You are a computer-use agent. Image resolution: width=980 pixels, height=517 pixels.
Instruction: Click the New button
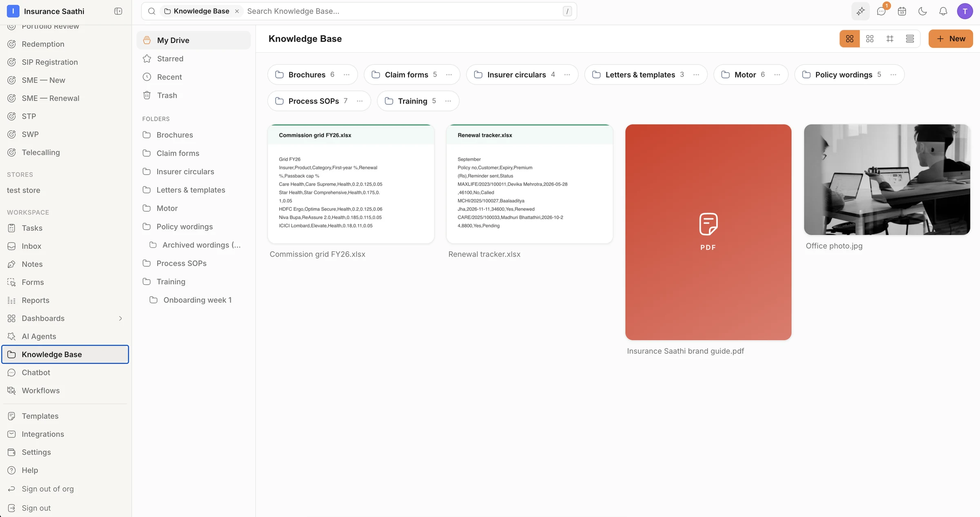[x=951, y=39]
